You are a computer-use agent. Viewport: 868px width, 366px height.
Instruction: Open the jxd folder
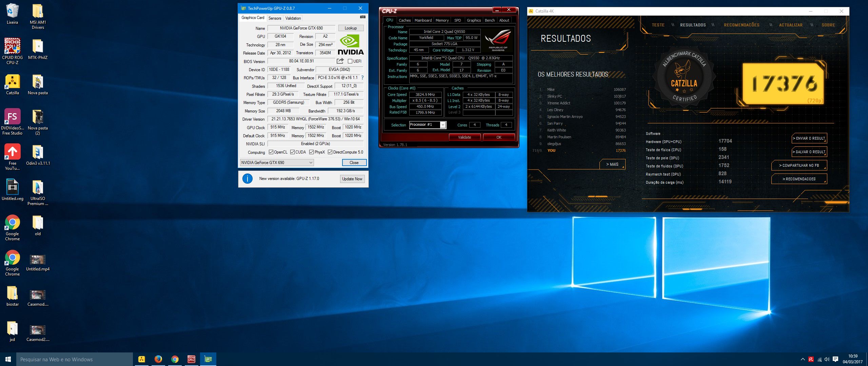point(12,331)
